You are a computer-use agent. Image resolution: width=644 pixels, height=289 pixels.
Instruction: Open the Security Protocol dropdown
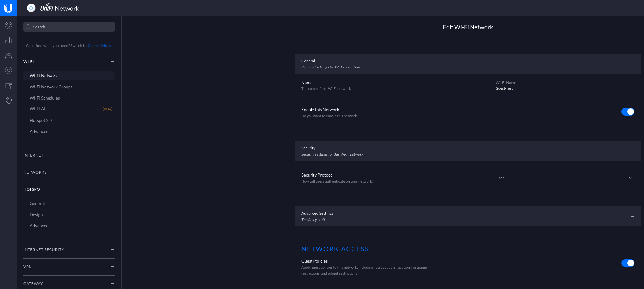coord(565,178)
